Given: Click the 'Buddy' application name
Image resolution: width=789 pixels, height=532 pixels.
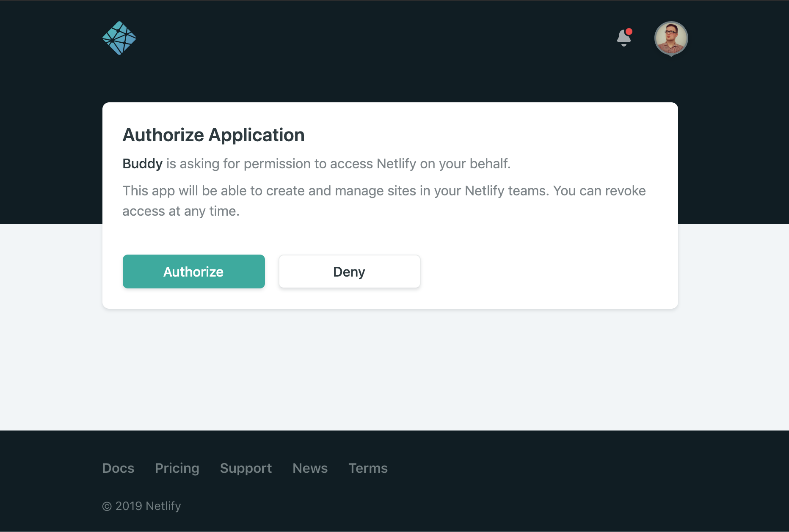Looking at the screenshot, I should pyautogui.click(x=143, y=164).
